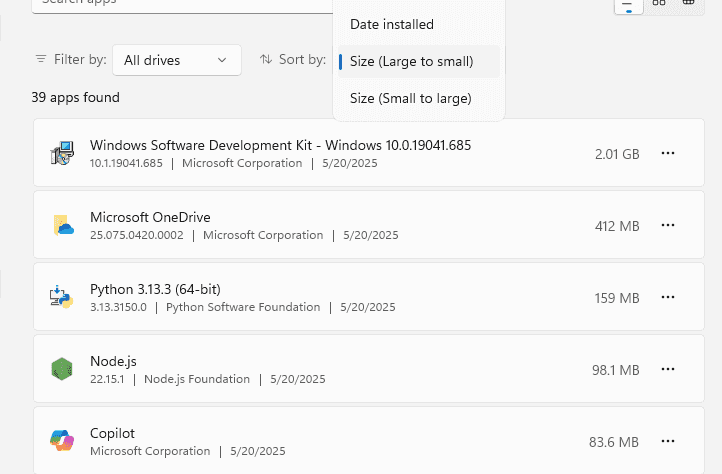Click the Python installer icon
Image resolution: width=722 pixels, height=474 pixels.
point(62,297)
